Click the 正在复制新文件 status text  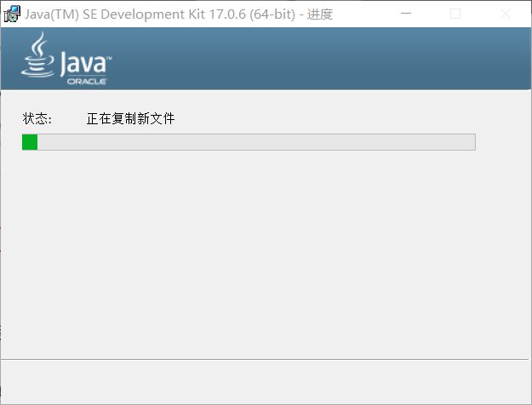tap(130, 119)
